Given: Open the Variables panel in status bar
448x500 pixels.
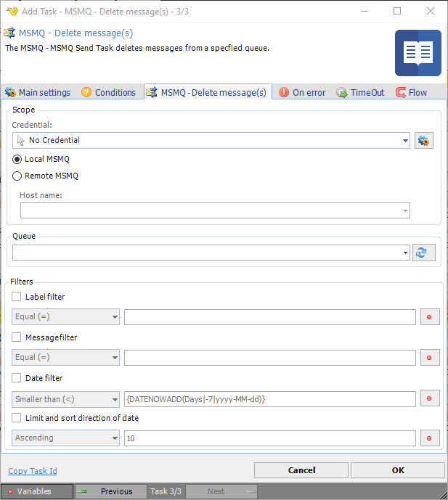Looking at the screenshot, I should click(x=36, y=491).
